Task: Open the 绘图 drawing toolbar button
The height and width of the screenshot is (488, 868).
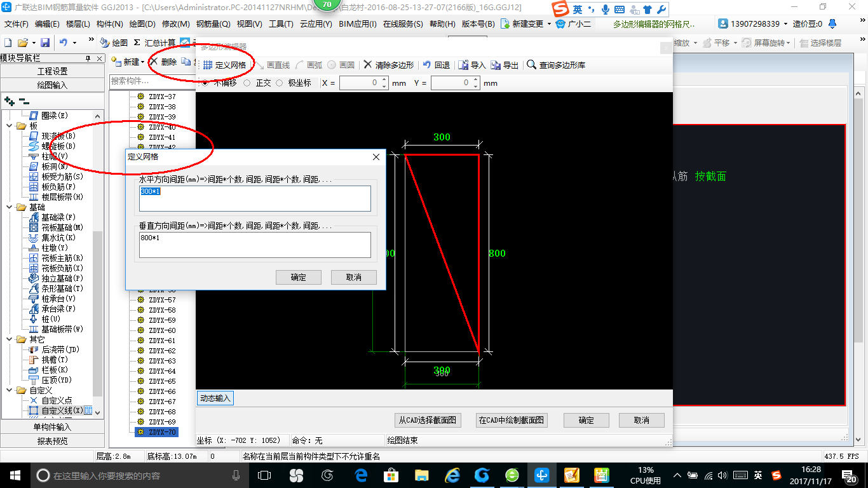Action: pyautogui.click(x=114, y=43)
